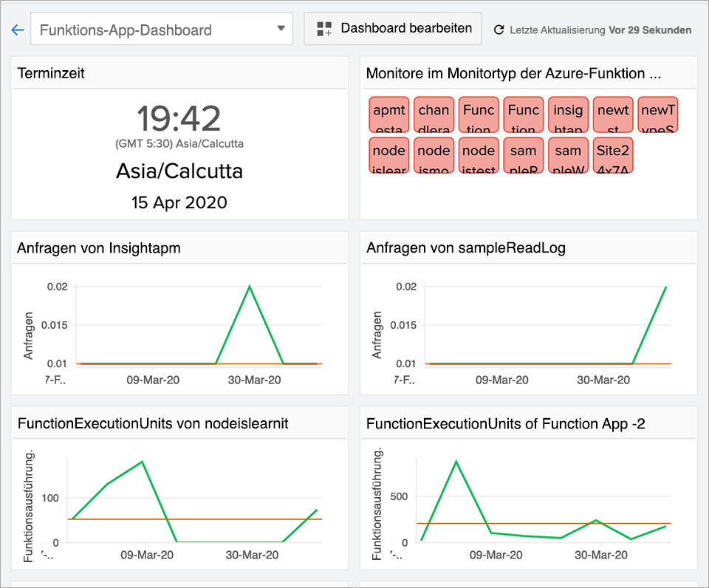
Task: Click the nodeistest monitor tile
Action: click(478, 155)
